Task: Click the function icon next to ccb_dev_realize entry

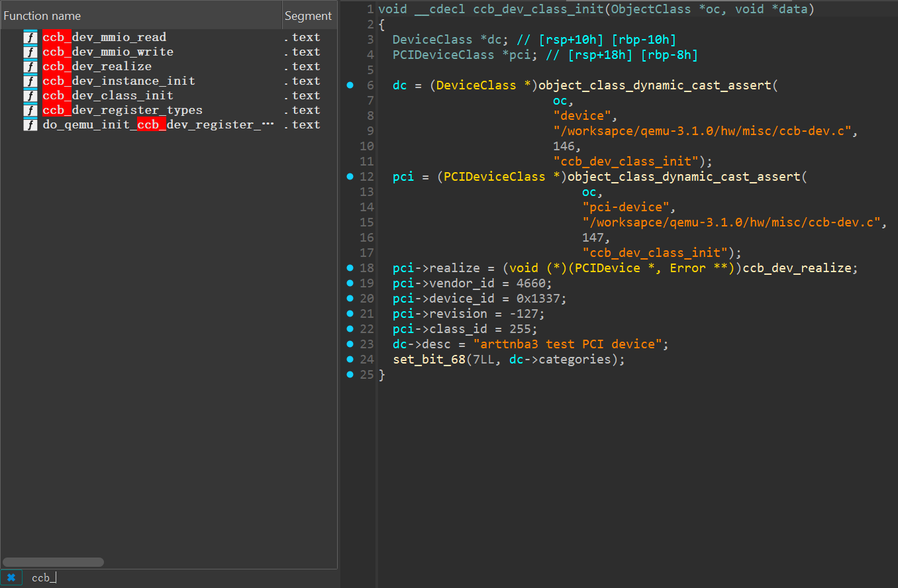Action: tap(30, 67)
